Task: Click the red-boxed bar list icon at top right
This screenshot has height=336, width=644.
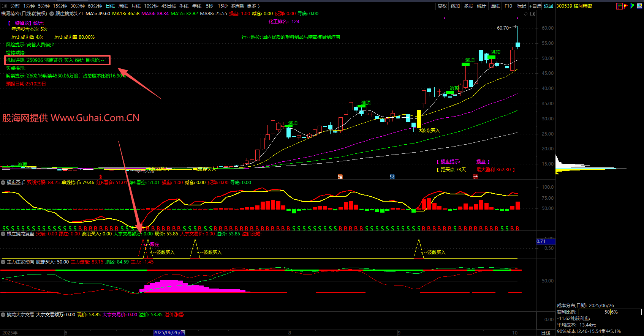Action: click(619, 6)
